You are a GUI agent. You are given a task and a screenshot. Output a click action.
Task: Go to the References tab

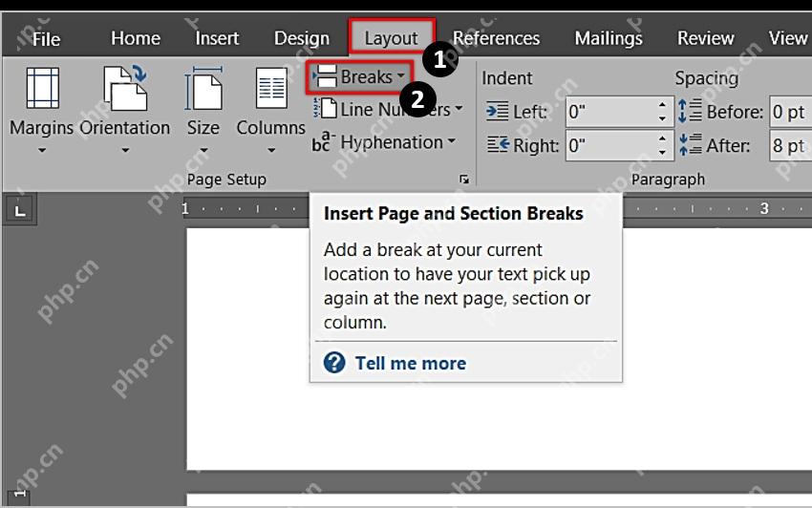(496, 38)
